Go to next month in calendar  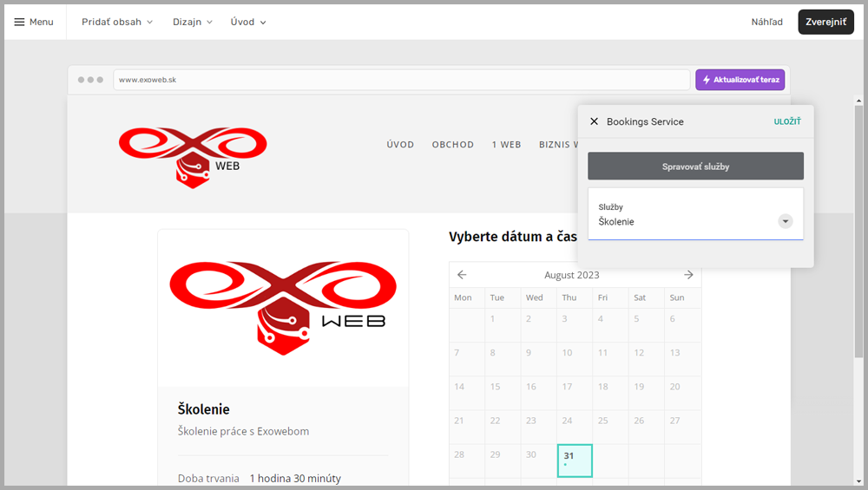coord(688,275)
